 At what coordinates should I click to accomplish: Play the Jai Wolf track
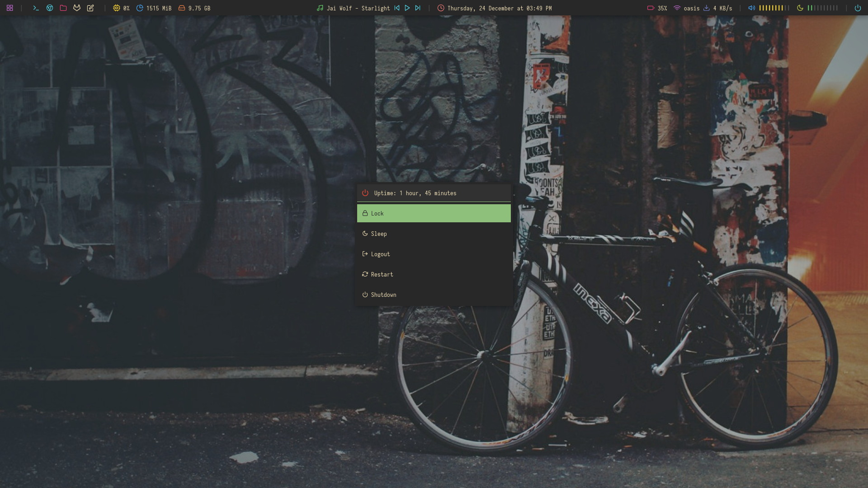pos(407,8)
